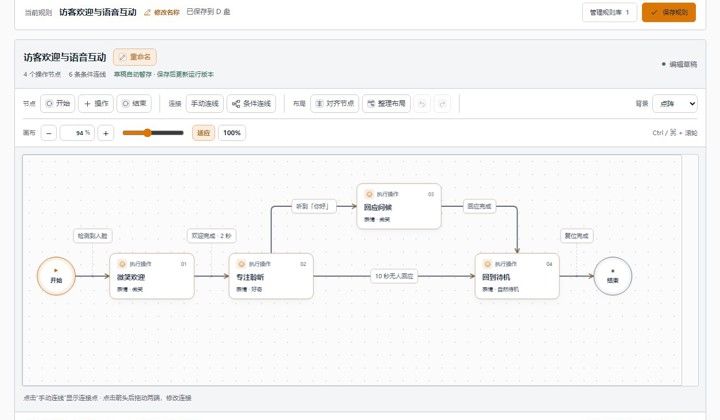Click the undo arrow icon
Screen dimensions: 720x420
[x=422, y=104]
